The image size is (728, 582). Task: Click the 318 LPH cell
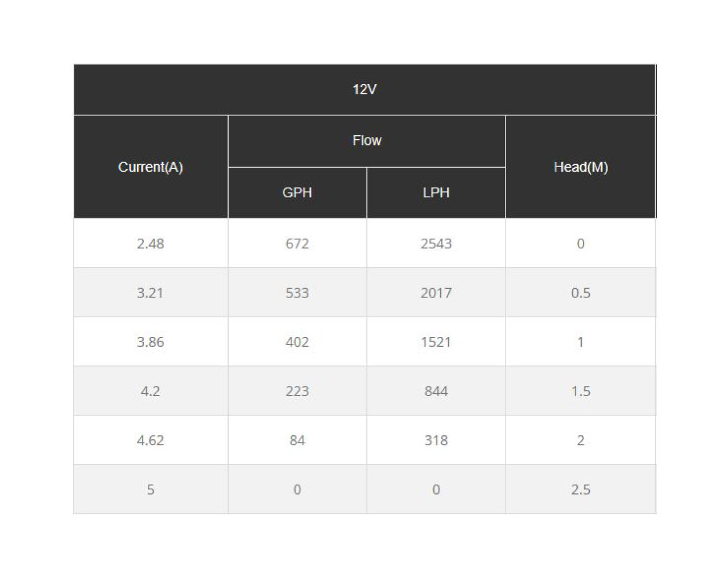click(436, 440)
